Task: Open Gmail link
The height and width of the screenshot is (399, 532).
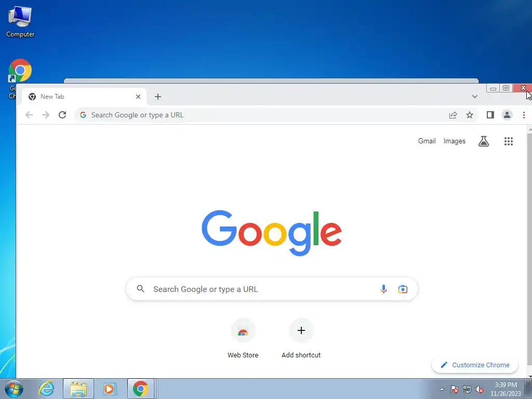Action: tap(427, 141)
